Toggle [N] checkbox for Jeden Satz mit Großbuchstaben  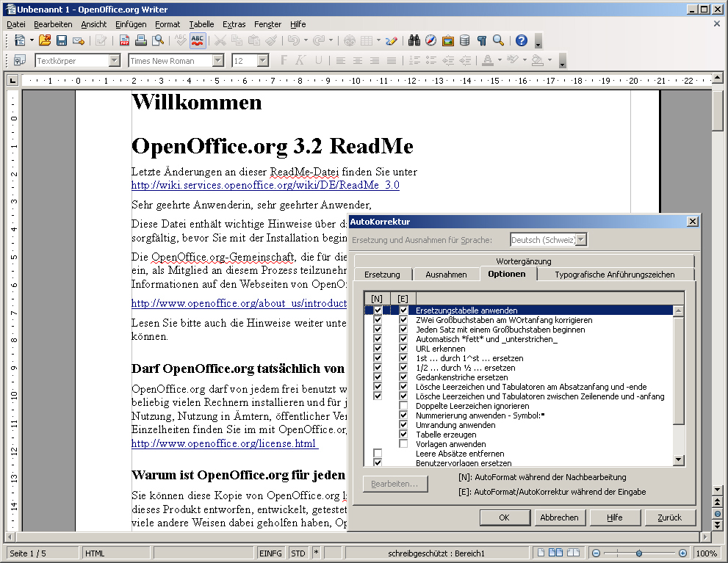[378, 330]
